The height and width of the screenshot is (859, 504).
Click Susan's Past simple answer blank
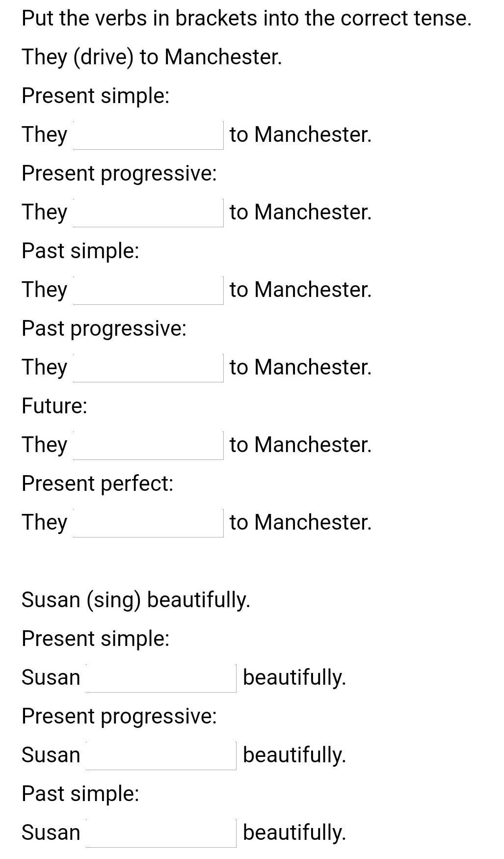coord(161,833)
